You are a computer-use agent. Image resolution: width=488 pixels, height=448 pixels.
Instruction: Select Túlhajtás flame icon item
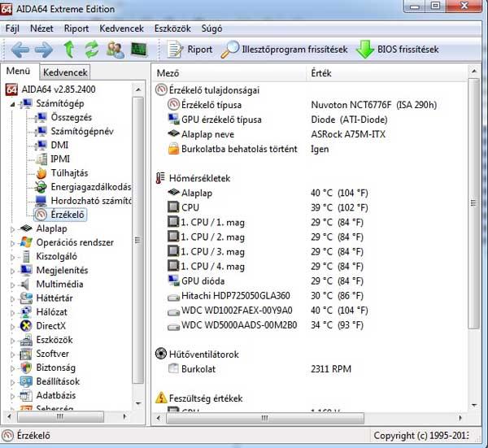coord(41,173)
